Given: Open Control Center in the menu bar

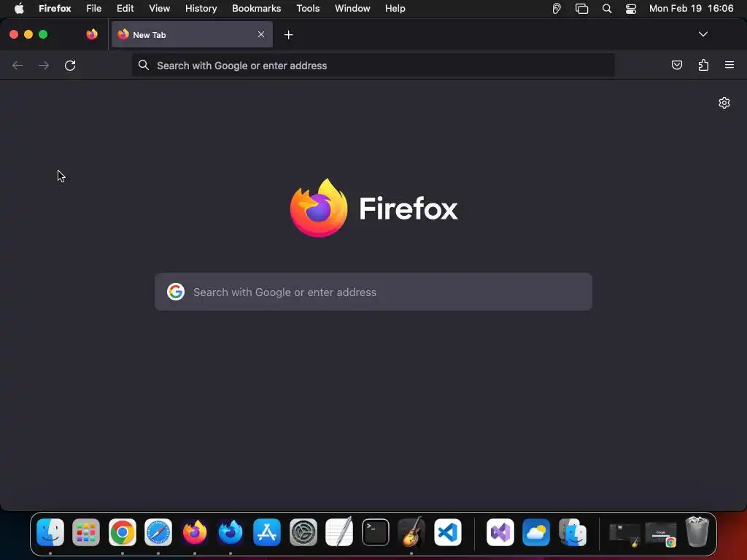Looking at the screenshot, I should 631,9.
